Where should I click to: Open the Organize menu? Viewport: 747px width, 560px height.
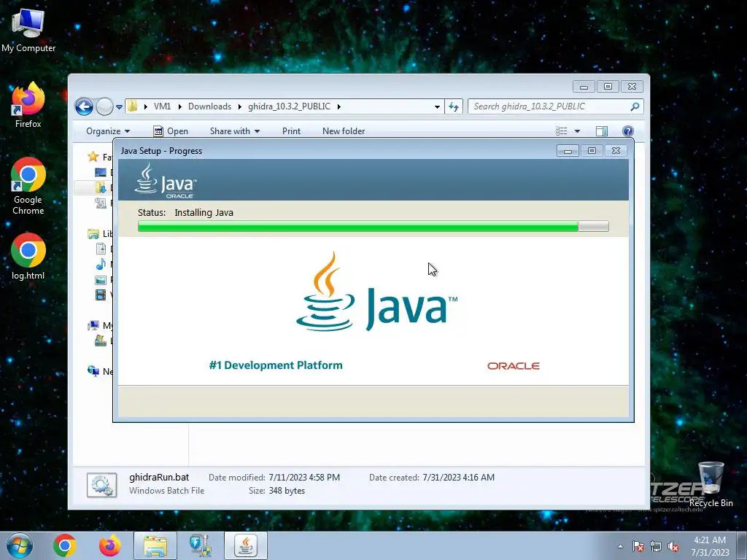point(108,131)
